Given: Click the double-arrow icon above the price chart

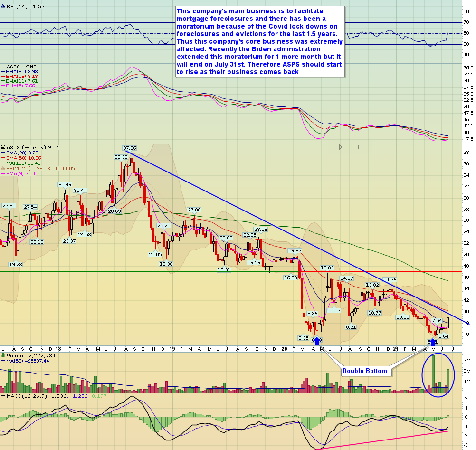Looking at the screenshot, I should 339,147.
